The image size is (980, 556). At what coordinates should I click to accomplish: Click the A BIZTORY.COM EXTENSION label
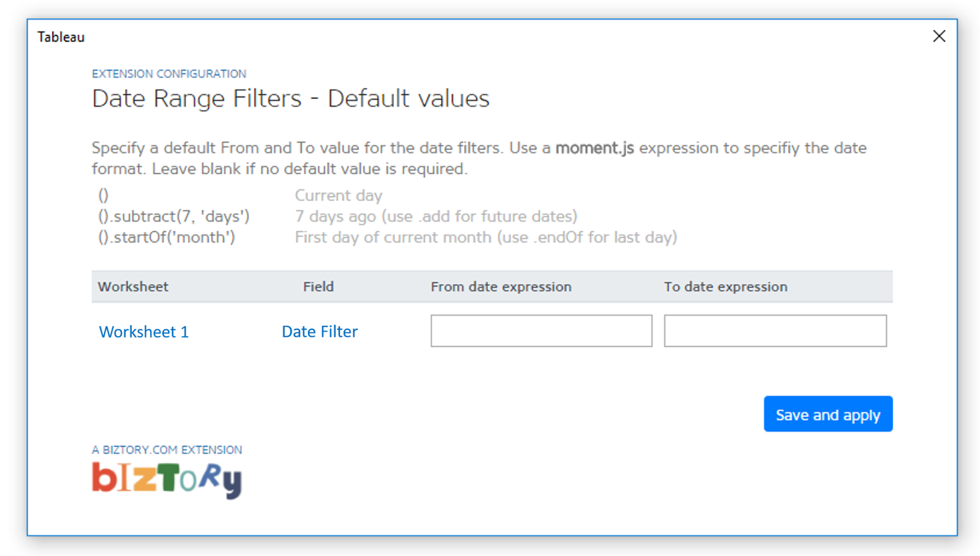coord(167,449)
